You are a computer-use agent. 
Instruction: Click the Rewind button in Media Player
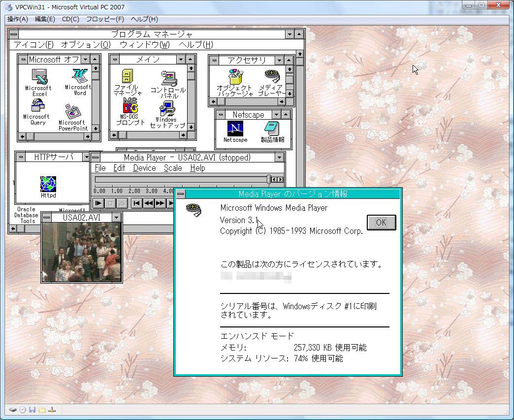point(149,203)
